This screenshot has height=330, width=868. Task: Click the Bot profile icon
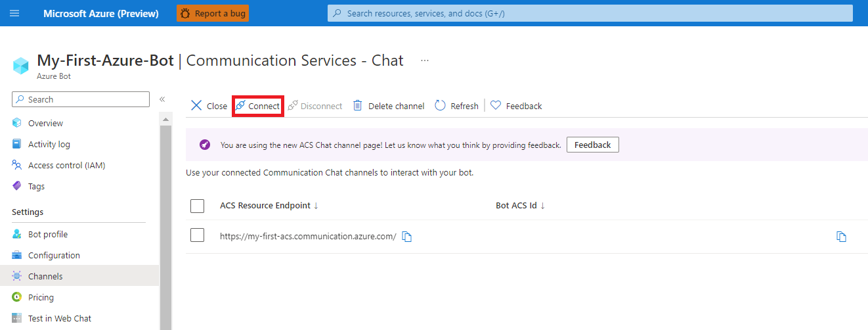pos(17,234)
